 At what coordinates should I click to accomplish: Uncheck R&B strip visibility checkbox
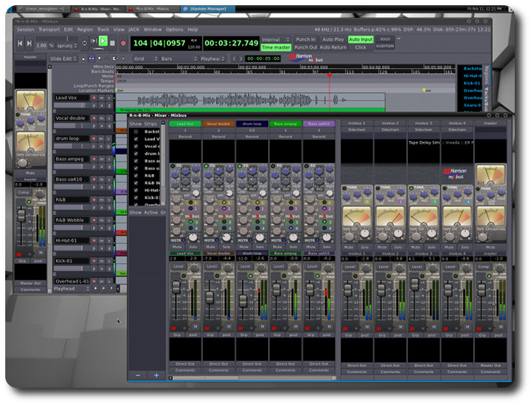point(136,175)
